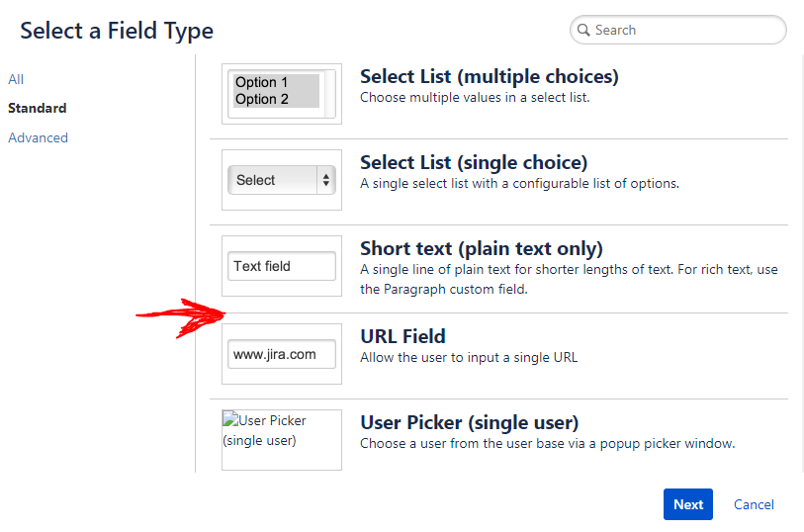Choose the Select List (single choice) heading
Image resolution: width=804 pixels, height=532 pixels.
[474, 162]
